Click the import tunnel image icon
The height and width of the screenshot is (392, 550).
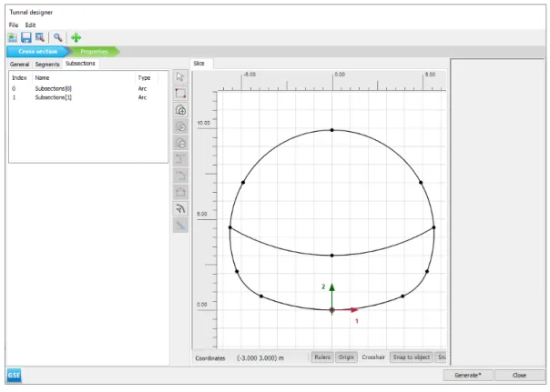13,37
